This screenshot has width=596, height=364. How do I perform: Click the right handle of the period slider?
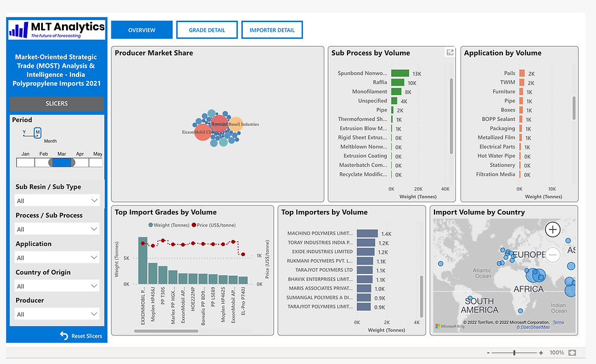coord(73,163)
